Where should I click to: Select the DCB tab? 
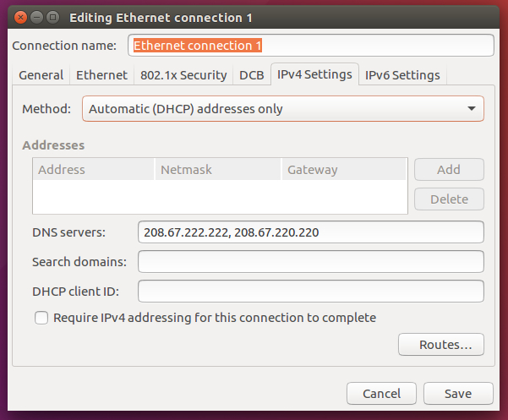251,75
